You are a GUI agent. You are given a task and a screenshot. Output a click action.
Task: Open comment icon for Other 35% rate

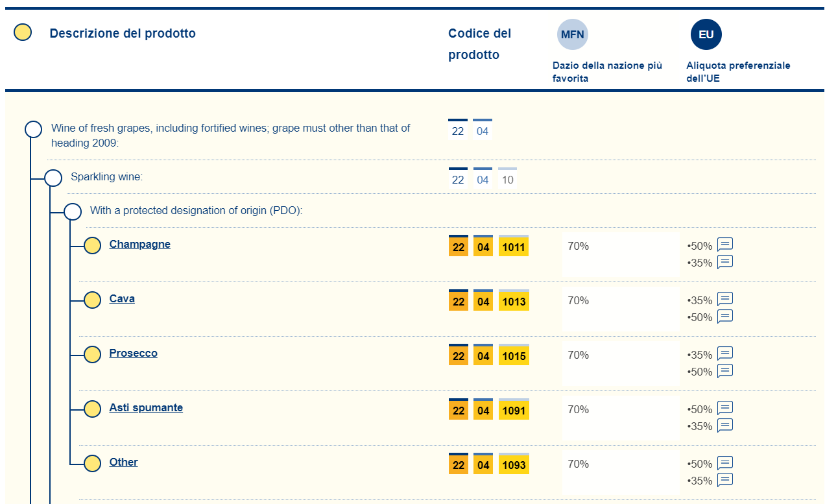pos(724,480)
